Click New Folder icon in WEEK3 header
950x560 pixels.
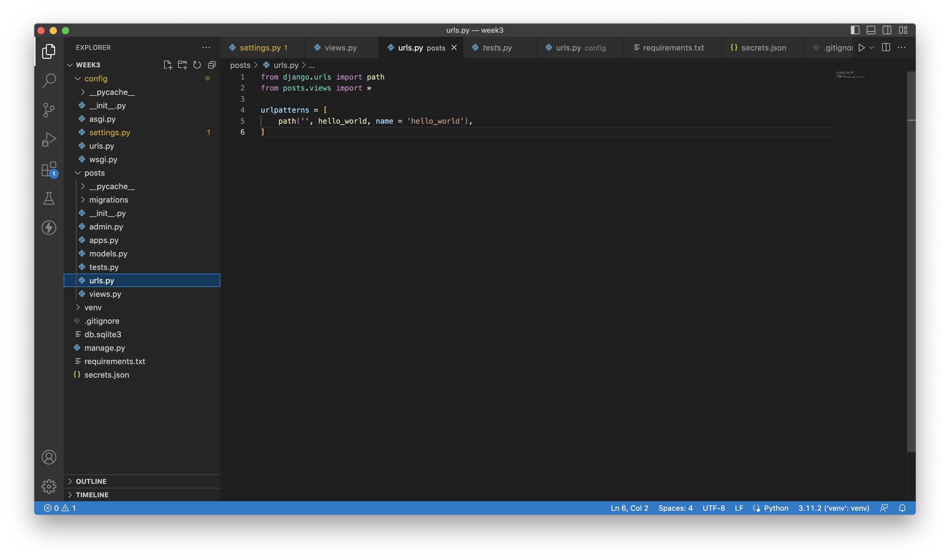(182, 65)
